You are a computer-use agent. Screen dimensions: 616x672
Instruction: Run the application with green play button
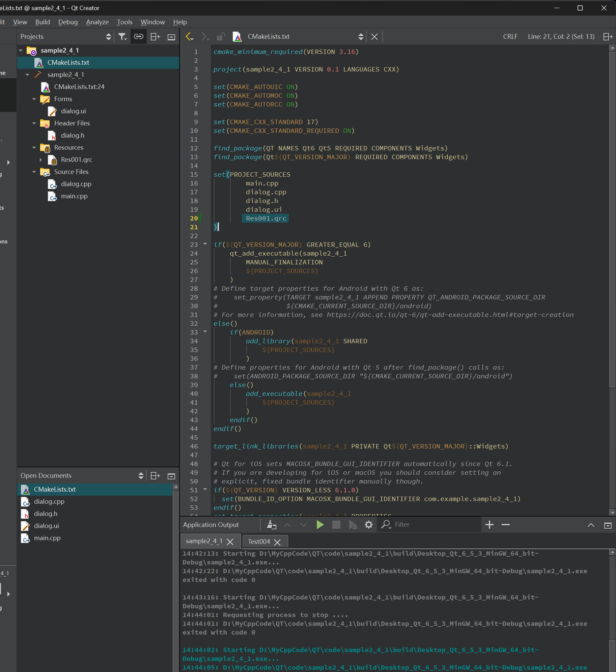(x=320, y=525)
